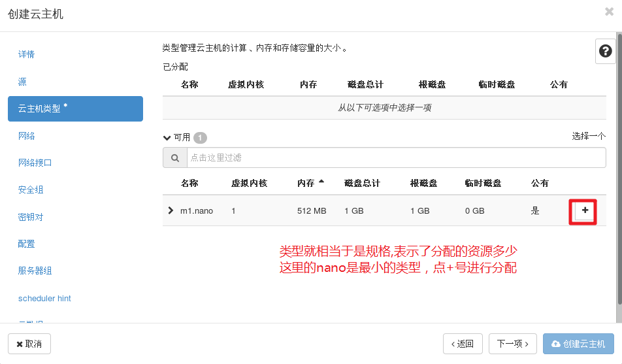Click the 返回 back button
Image resolution: width=622 pixels, height=364 pixels.
[463, 344]
